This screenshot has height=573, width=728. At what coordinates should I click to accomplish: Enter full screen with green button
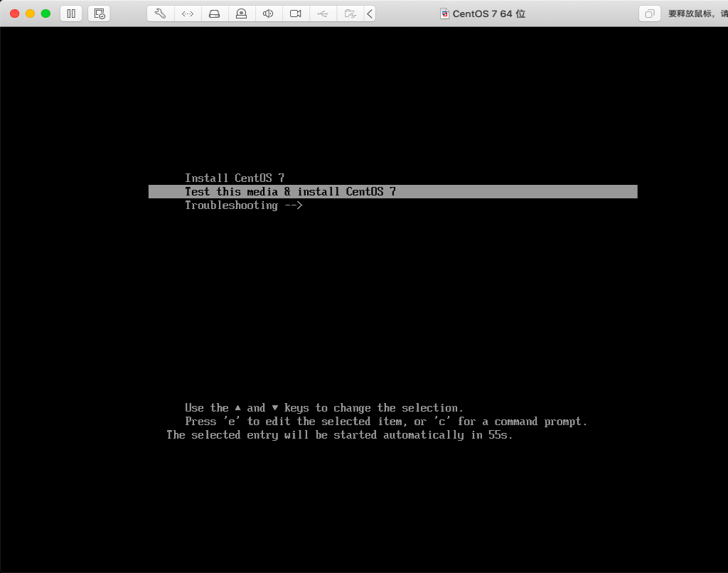[45, 14]
